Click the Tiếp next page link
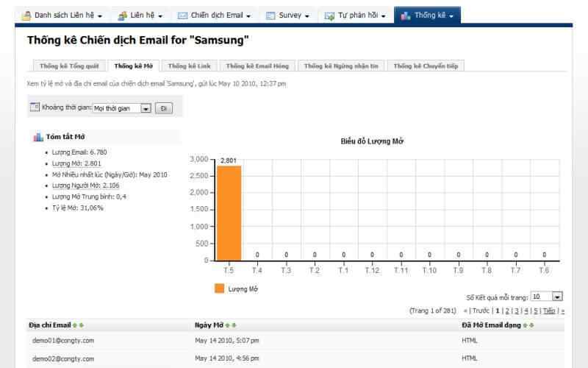The width and height of the screenshot is (588, 368). pos(549,311)
